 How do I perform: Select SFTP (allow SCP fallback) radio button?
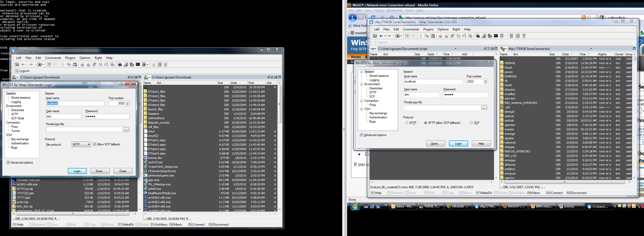426,123
